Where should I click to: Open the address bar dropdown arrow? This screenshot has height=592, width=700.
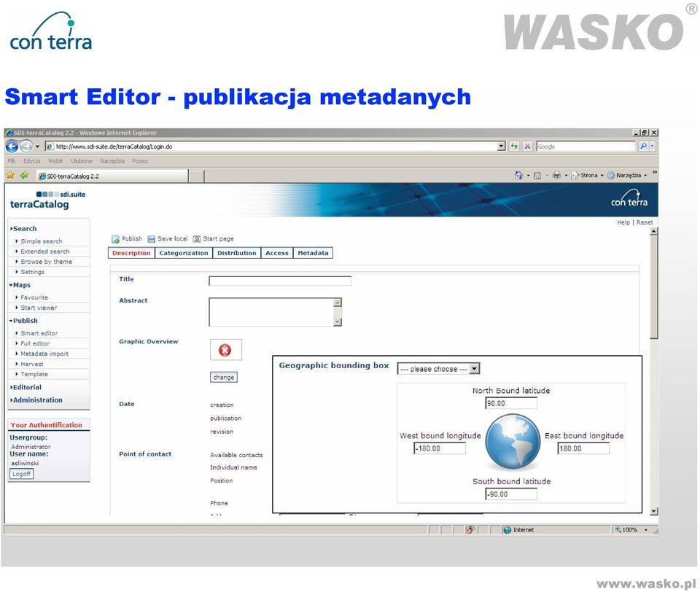click(502, 146)
